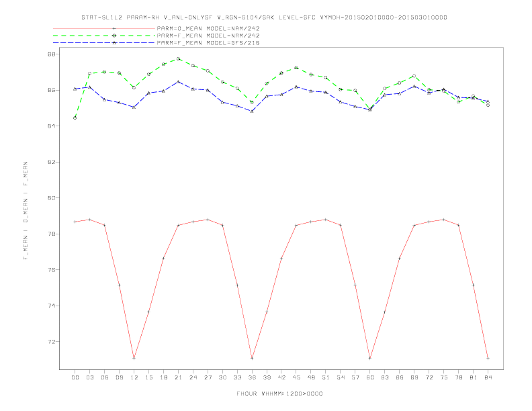Click the green dashed legend line sample
This screenshot has width=532, height=411.
[104, 36]
